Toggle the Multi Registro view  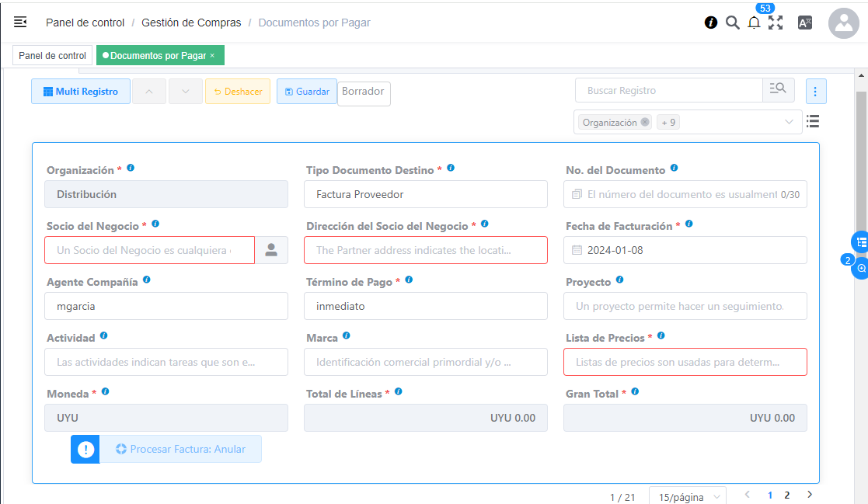(x=81, y=92)
